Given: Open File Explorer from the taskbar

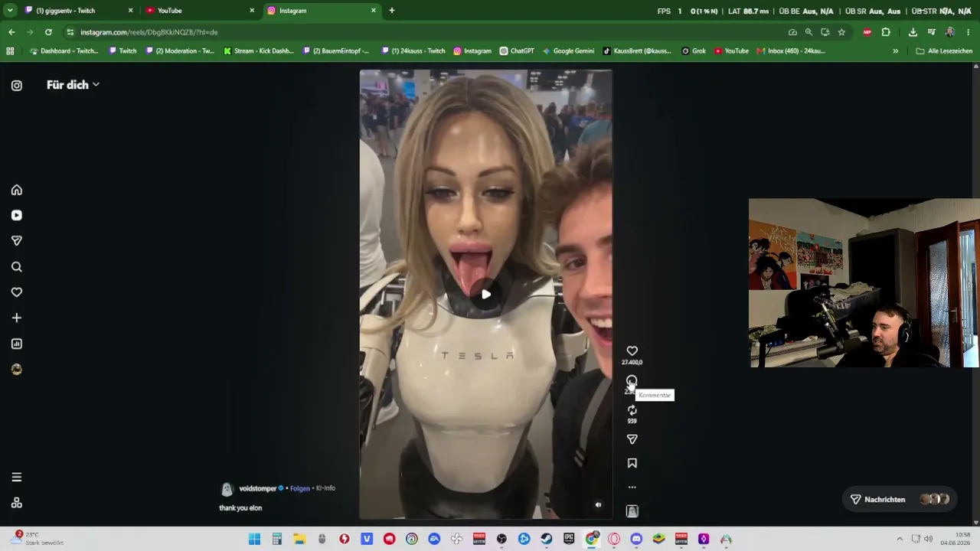Looking at the screenshot, I should click(299, 539).
